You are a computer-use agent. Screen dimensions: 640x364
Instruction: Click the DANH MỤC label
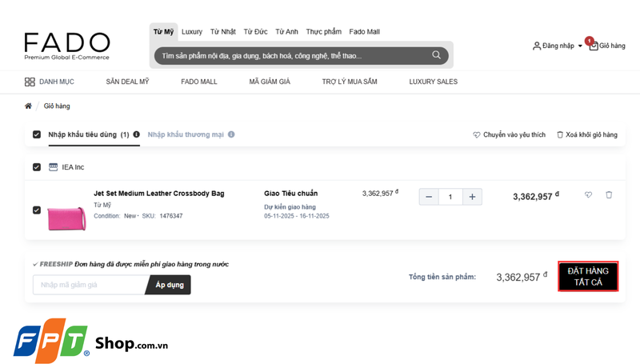click(x=57, y=82)
